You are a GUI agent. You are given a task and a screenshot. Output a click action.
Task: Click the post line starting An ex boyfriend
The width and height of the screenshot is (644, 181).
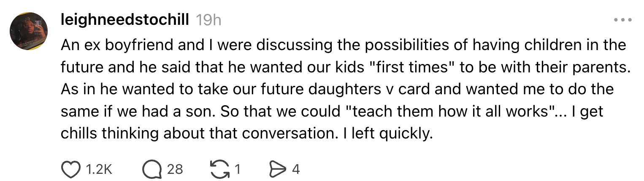click(343, 45)
